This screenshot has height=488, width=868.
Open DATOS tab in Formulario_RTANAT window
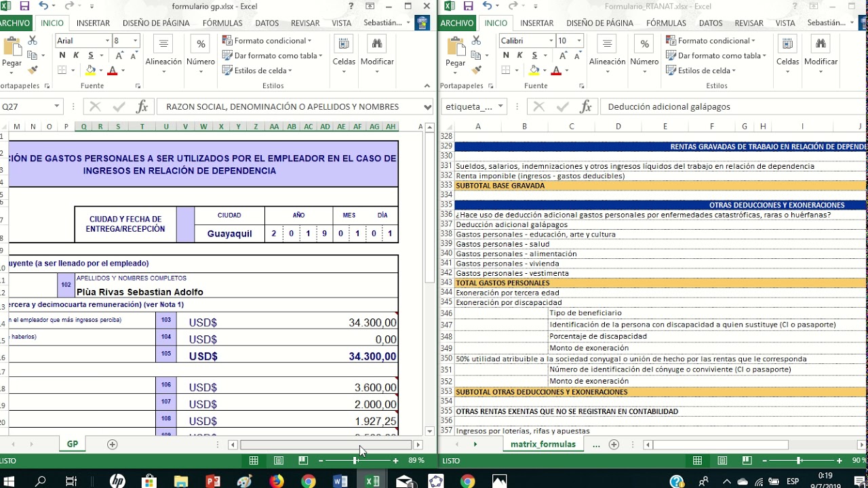point(711,22)
